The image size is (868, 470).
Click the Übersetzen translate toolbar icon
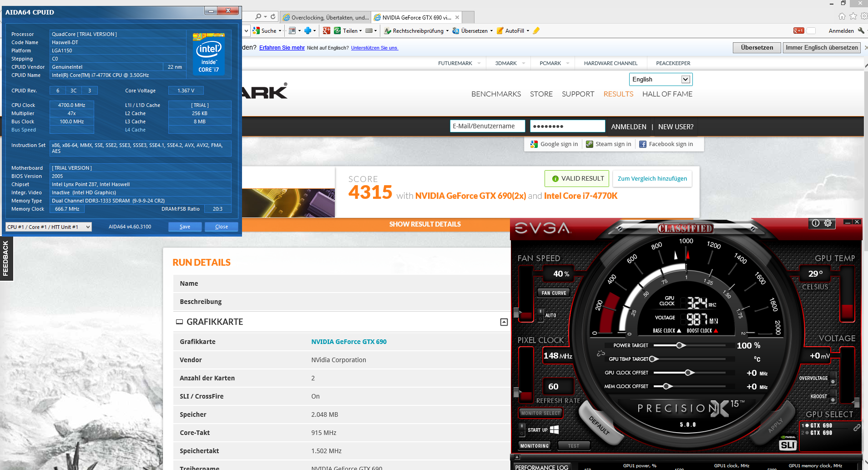pos(455,30)
